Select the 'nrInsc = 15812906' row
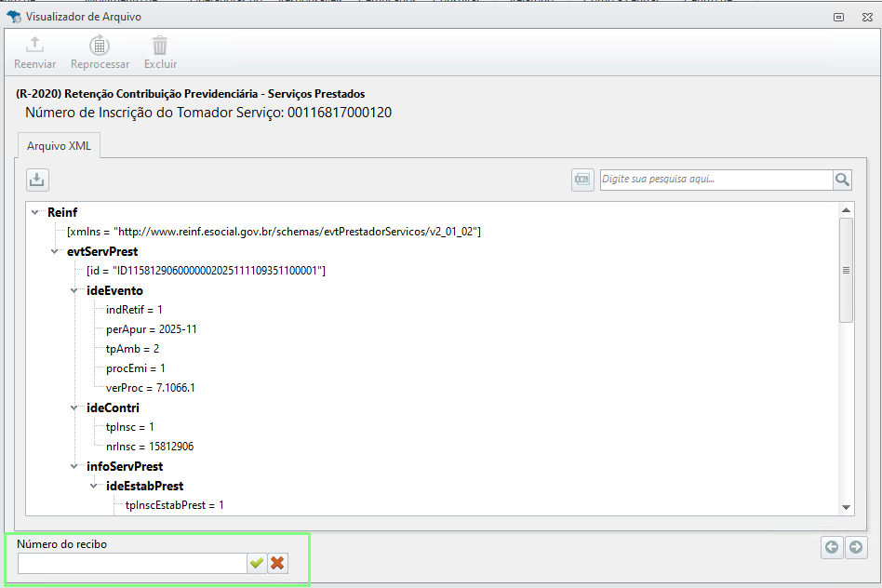 tap(150, 447)
